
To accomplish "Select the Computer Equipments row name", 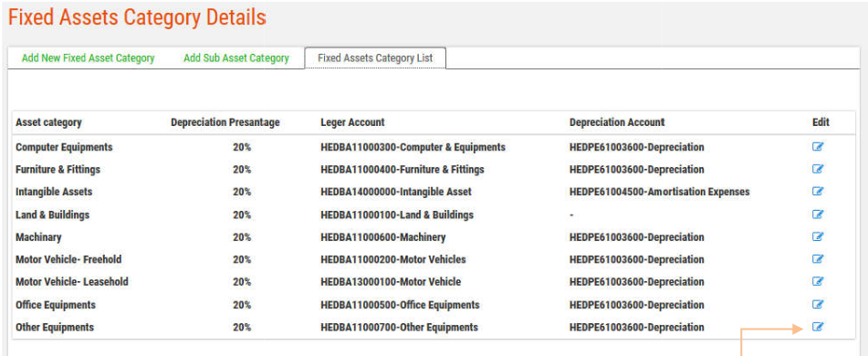I will (x=64, y=147).
